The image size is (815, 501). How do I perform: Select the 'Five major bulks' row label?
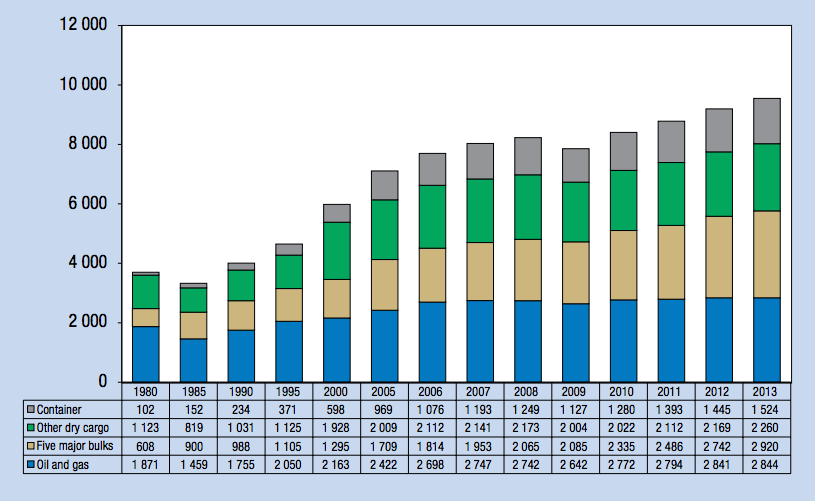(75, 446)
